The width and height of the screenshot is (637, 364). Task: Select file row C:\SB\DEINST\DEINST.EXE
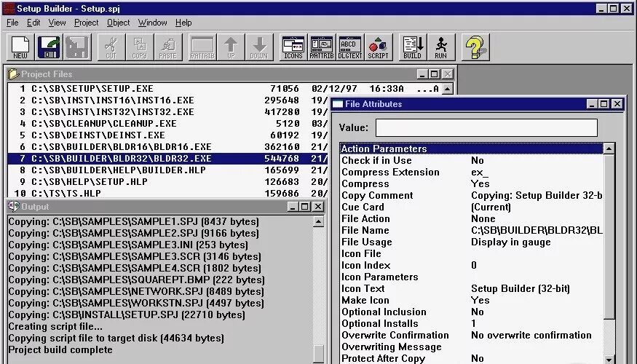pyautogui.click(x=167, y=135)
